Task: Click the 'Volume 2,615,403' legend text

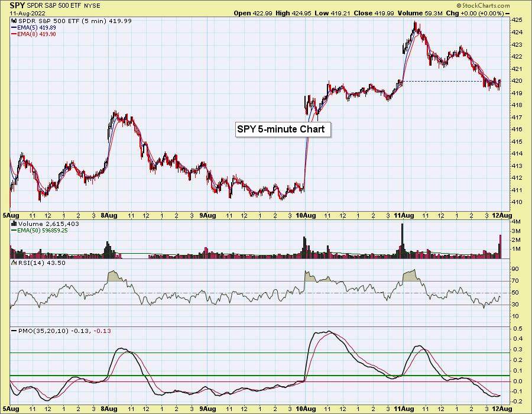Action: point(48,224)
